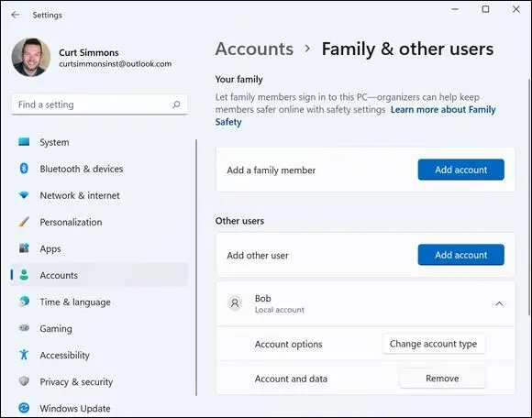The height and width of the screenshot is (418, 532).
Task: Click the Personalization paintbrush icon
Action: tap(24, 222)
